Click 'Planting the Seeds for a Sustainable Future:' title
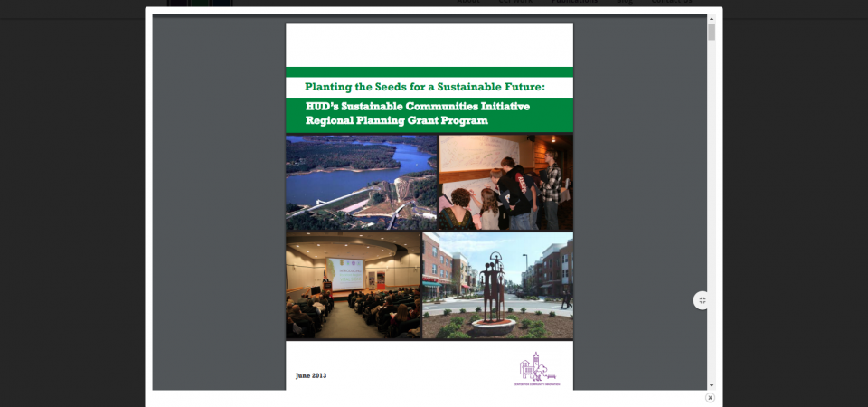Image resolution: width=868 pixels, height=407 pixels. coord(425,87)
